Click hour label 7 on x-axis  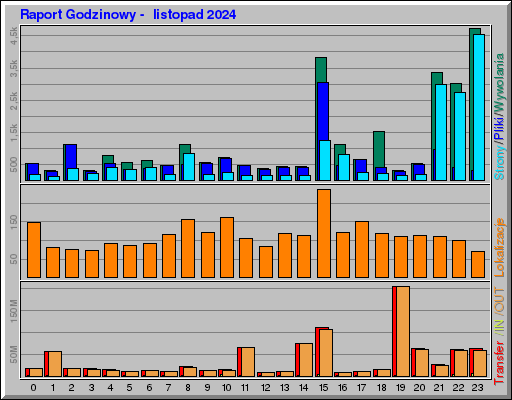point(168,388)
